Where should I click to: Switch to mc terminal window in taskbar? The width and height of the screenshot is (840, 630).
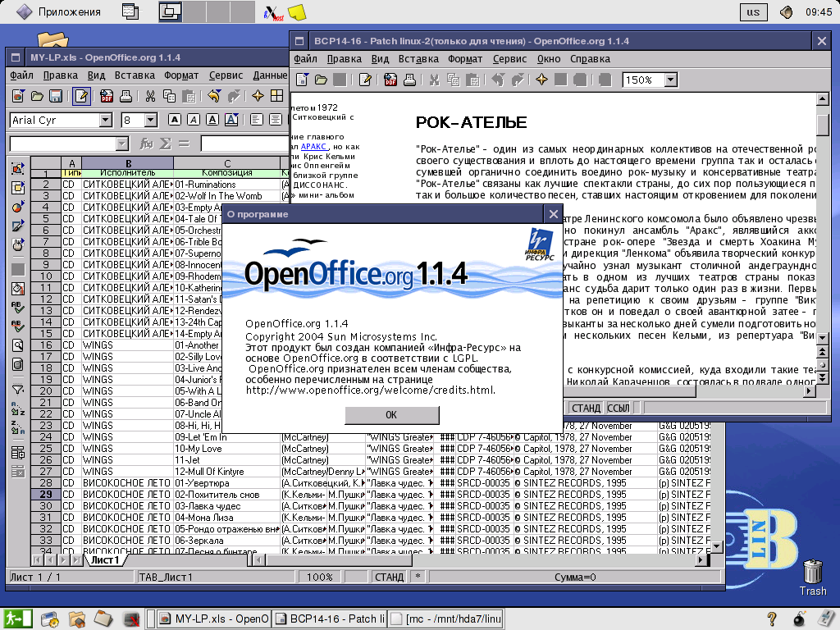point(445,619)
